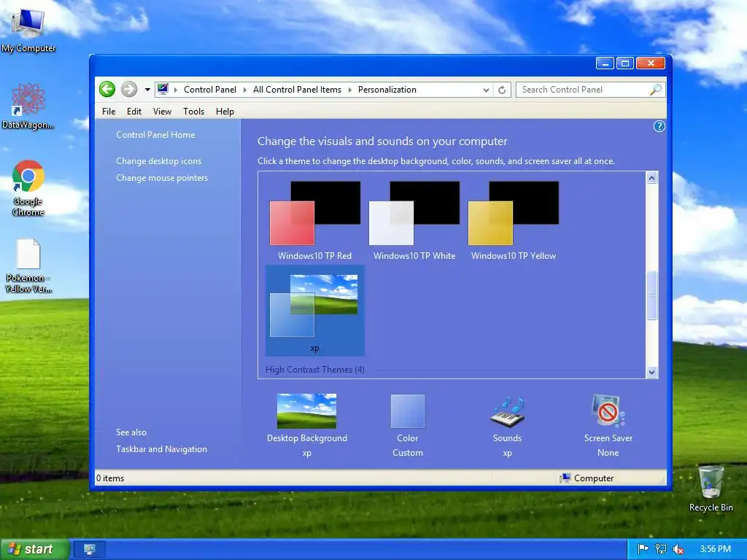
Task: Click High Contrast Themes (4) heading
Action: pos(315,370)
